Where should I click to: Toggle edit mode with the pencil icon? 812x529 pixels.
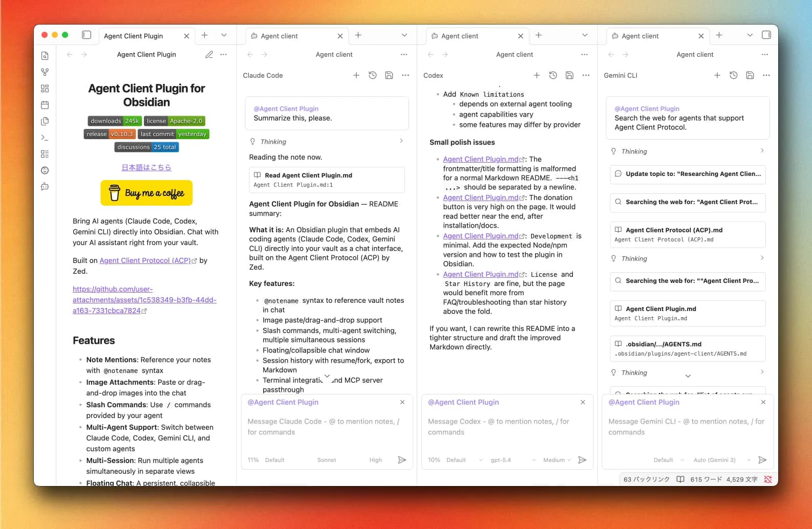click(209, 54)
